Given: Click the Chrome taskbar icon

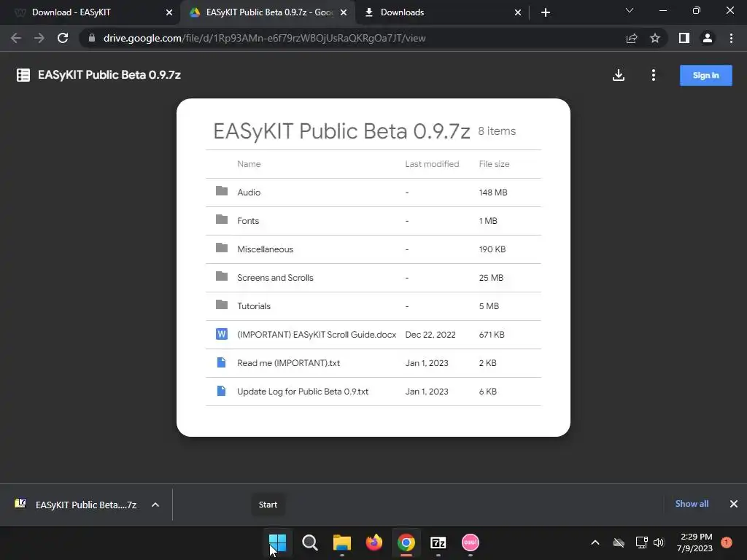Looking at the screenshot, I should pyautogui.click(x=406, y=542).
